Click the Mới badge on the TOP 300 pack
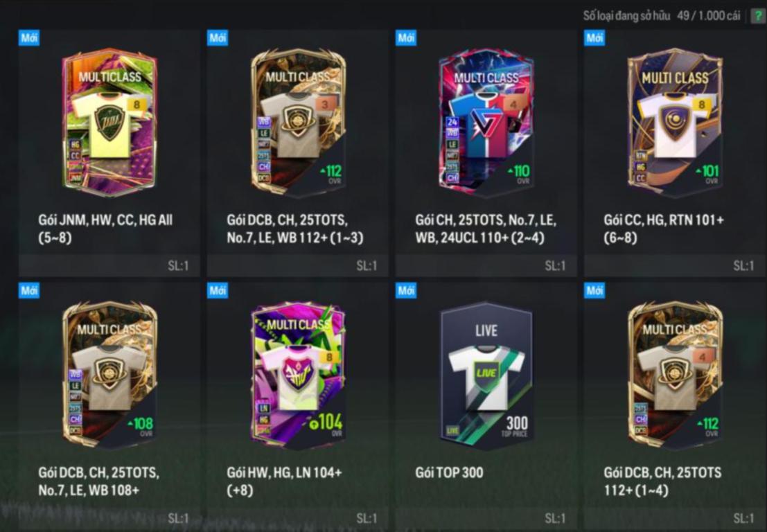Viewport: 767px width, 532px height. [406, 290]
